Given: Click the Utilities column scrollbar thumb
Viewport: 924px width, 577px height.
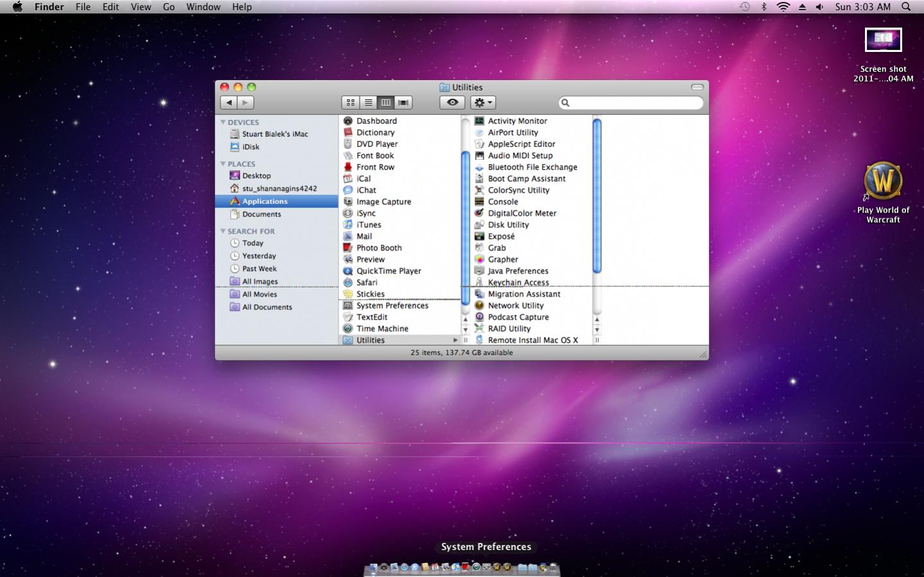Looking at the screenshot, I should [597, 196].
